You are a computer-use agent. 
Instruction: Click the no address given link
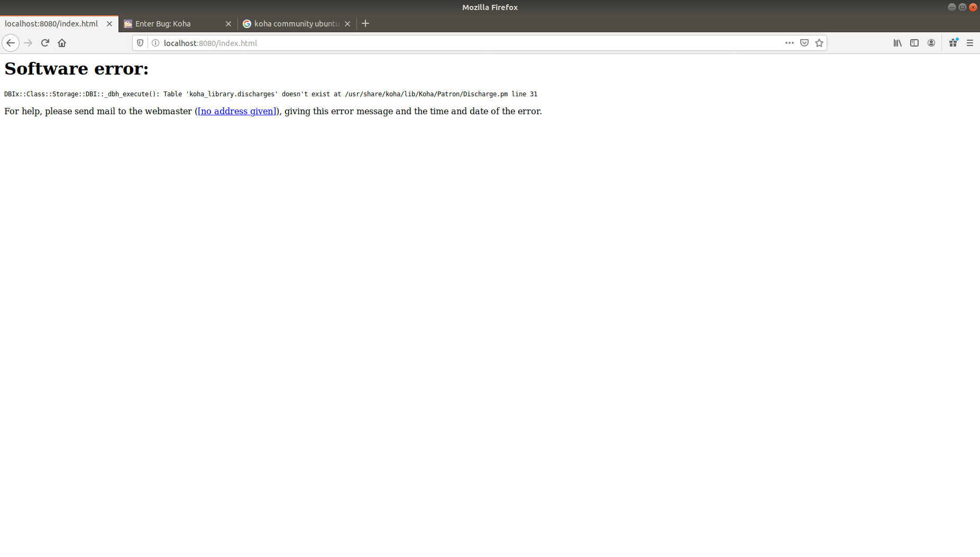pyautogui.click(x=237, y=111)
